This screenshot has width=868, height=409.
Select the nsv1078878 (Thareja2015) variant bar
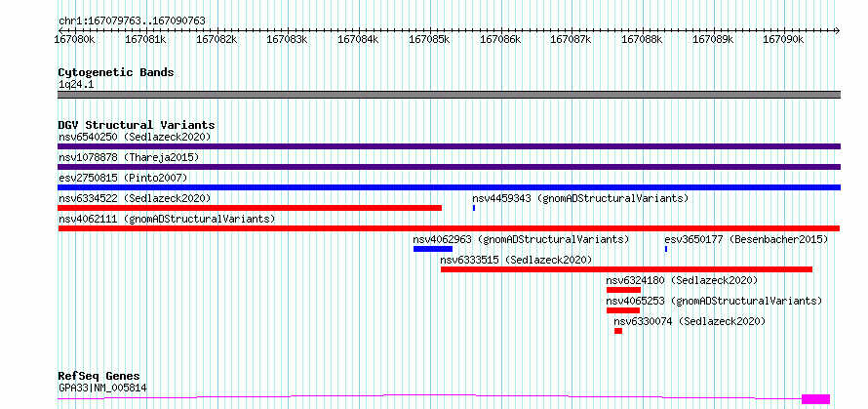point(449,167)
